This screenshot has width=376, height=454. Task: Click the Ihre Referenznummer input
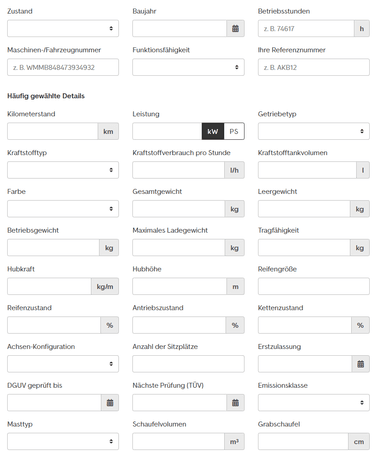314,67
